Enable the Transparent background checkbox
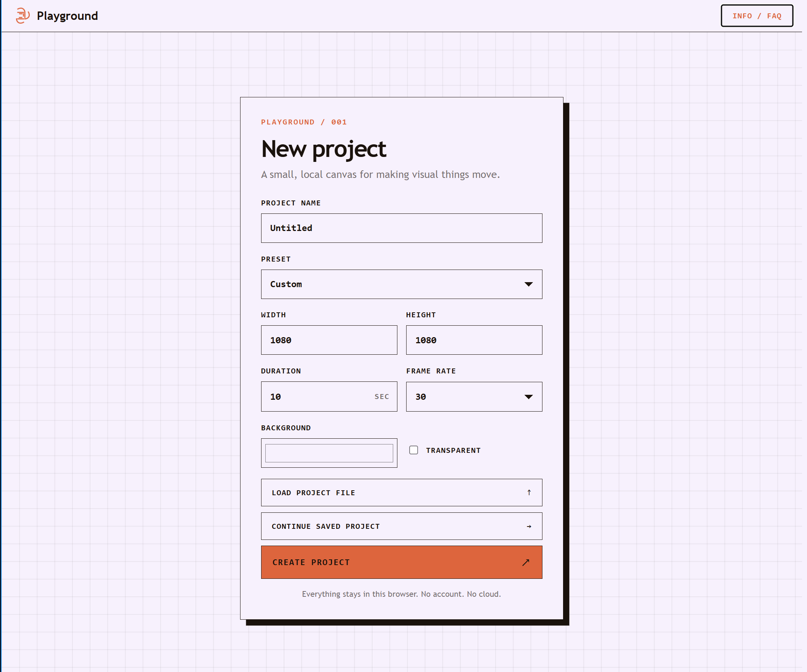Image resolution: width=807 pixels, height=672 pixels. (413, 450)
